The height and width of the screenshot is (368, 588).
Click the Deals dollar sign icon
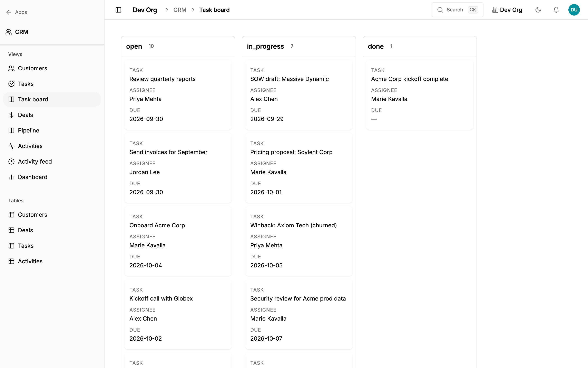pos(11,115)
